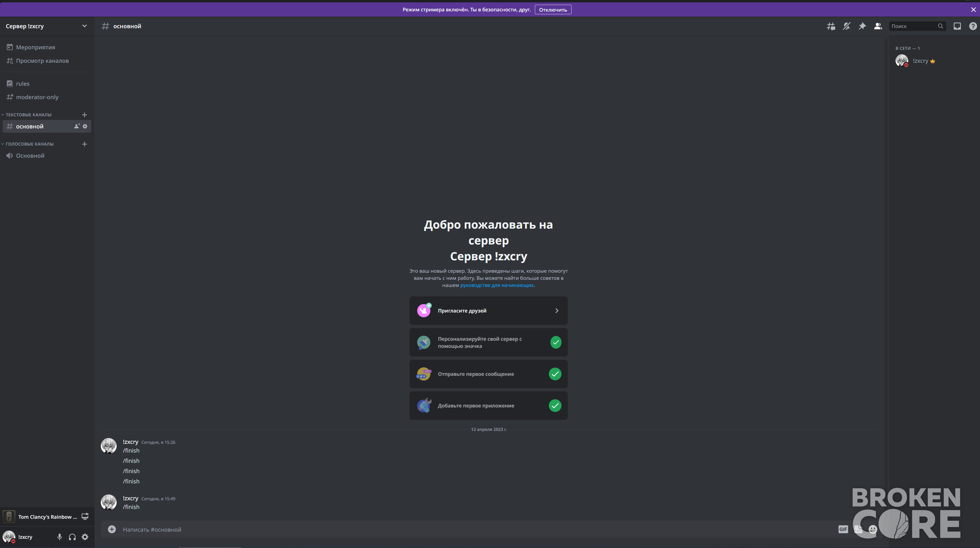Click Отправьте первое сообщение card
This screenshot has width=980, height=548.
coord(488,374)
